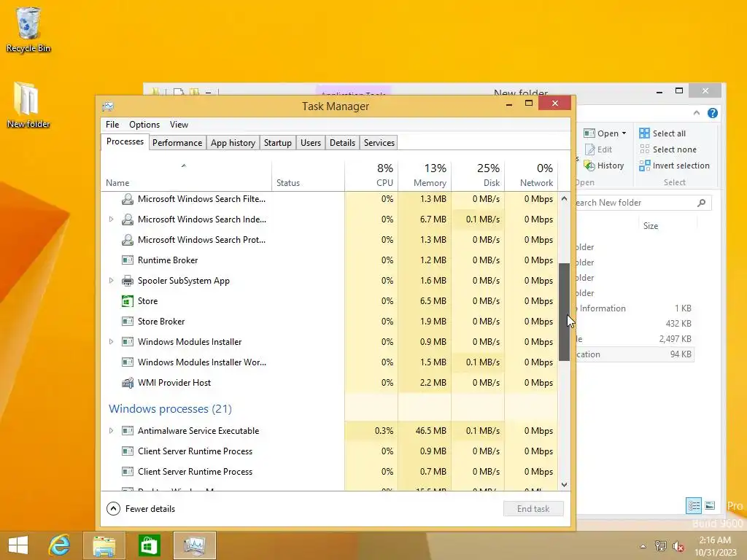Sort processes by the Status column
Viewport: 747px width, 560px height.
point(309,175)
